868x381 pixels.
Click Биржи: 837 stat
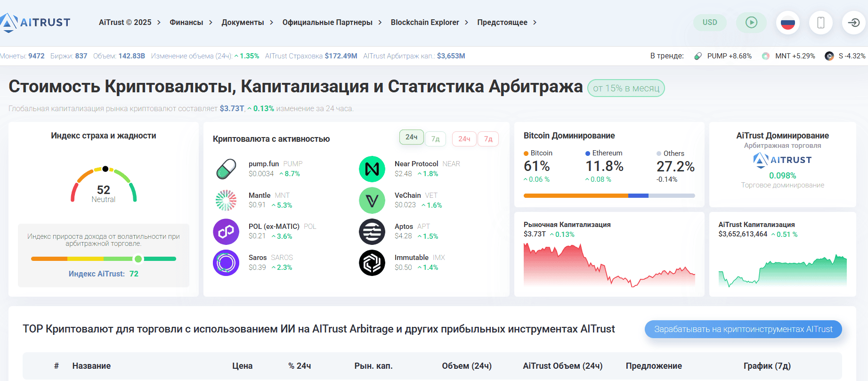pyautogui.click(x=69, y=56)
